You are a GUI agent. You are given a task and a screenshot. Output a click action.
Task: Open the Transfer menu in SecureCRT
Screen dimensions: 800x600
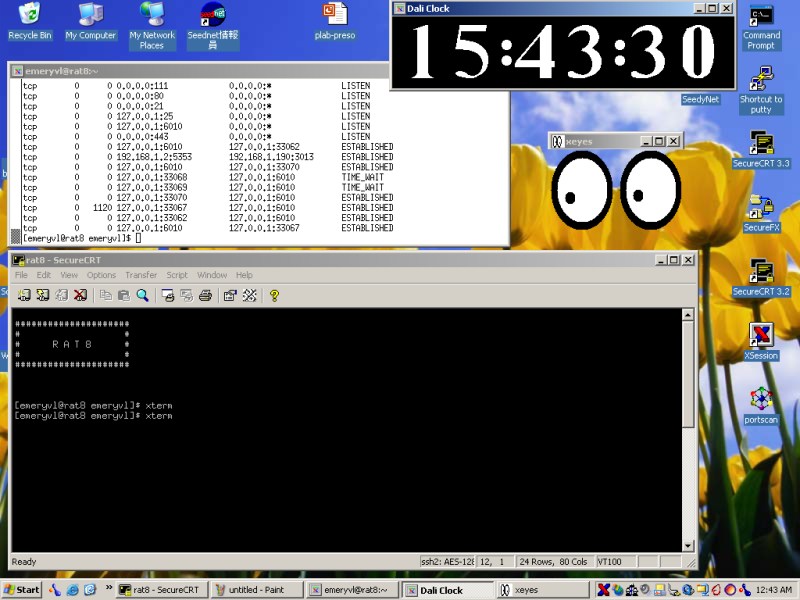(x=140, y=275)
